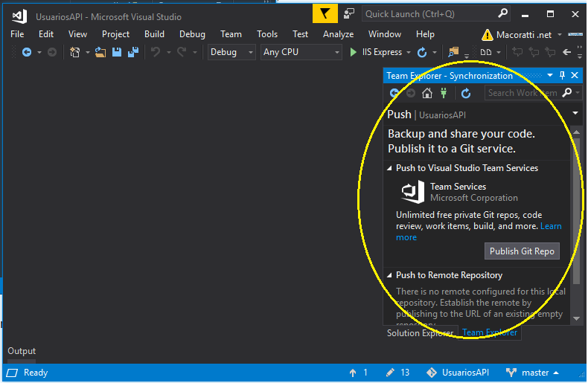Click the Save All toolbar icon

(x=133, y=52)
